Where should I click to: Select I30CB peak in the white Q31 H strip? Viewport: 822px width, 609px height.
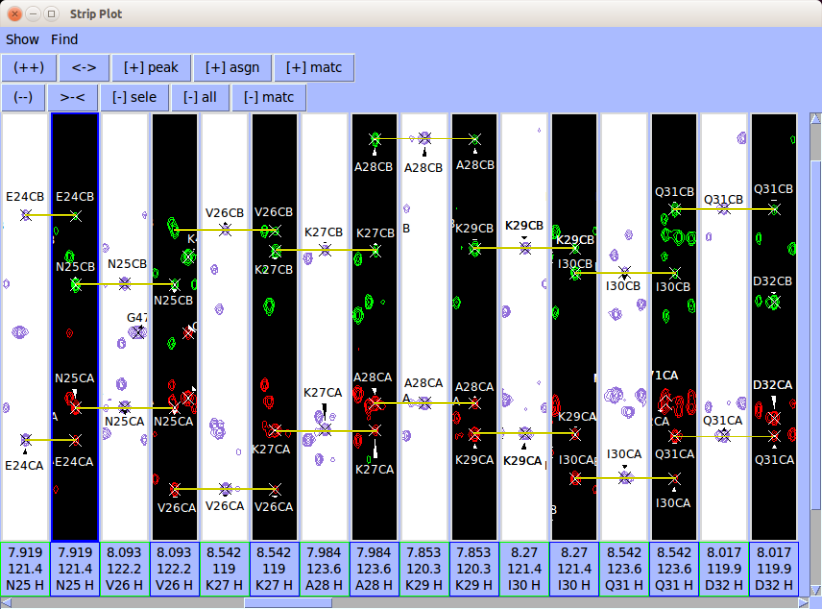click(624, 273)
